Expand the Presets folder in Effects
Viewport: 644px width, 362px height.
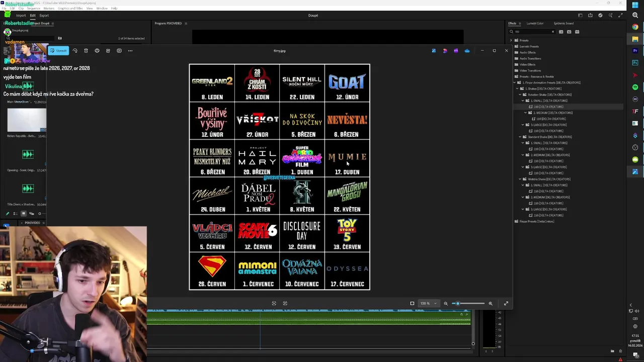(x=511, y=40)
